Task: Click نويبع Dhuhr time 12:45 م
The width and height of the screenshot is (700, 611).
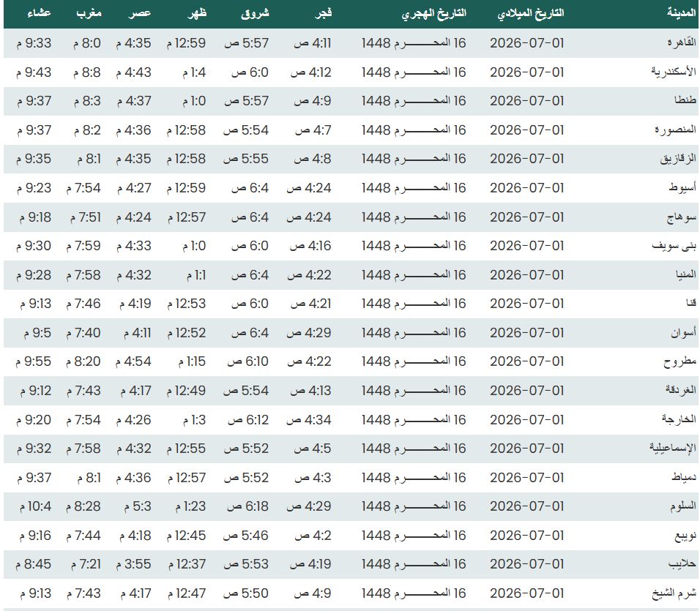Action: pyautogui.click(x=186, y=535)
